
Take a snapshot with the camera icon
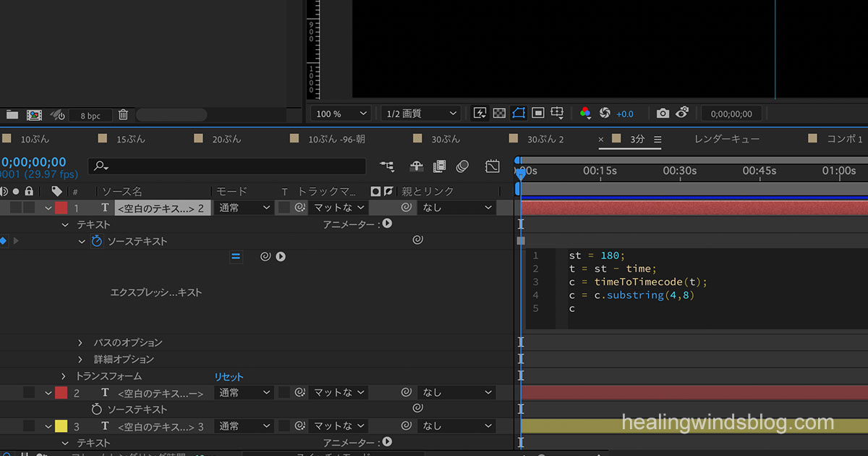coord(663,114)
